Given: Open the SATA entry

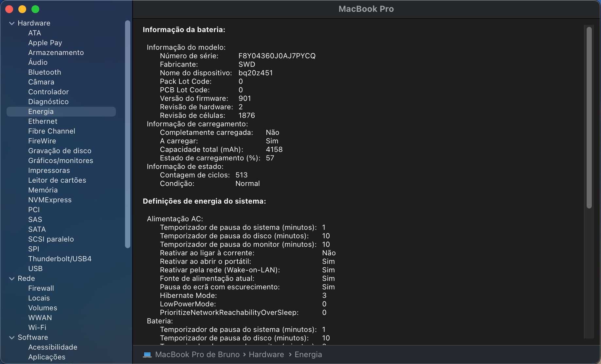Looking at the screenshot, I should (x=37, y=229).
